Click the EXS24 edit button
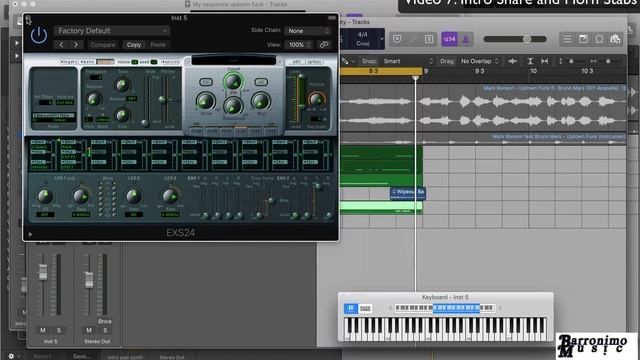 [x=296, y=62]
